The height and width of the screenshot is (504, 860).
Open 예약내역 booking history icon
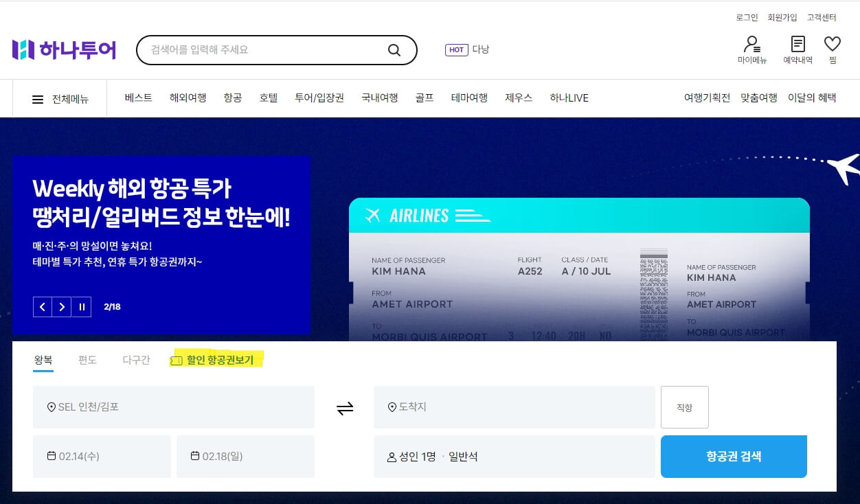tap(797, 48)
